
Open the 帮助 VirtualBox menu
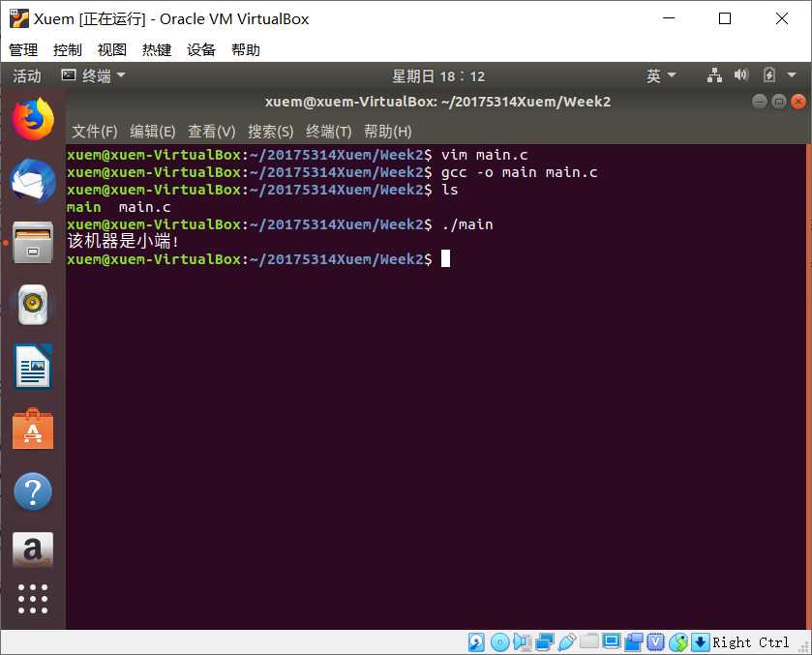click(246, 49)
